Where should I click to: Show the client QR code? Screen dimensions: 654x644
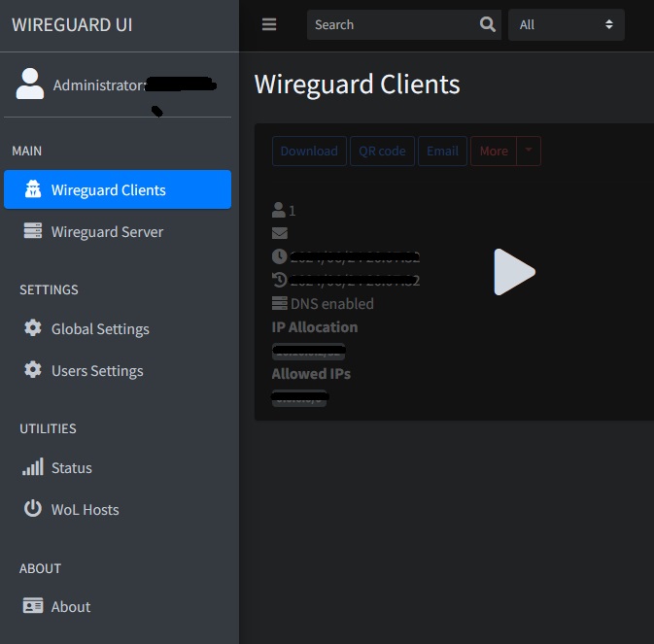click(382, 151)
